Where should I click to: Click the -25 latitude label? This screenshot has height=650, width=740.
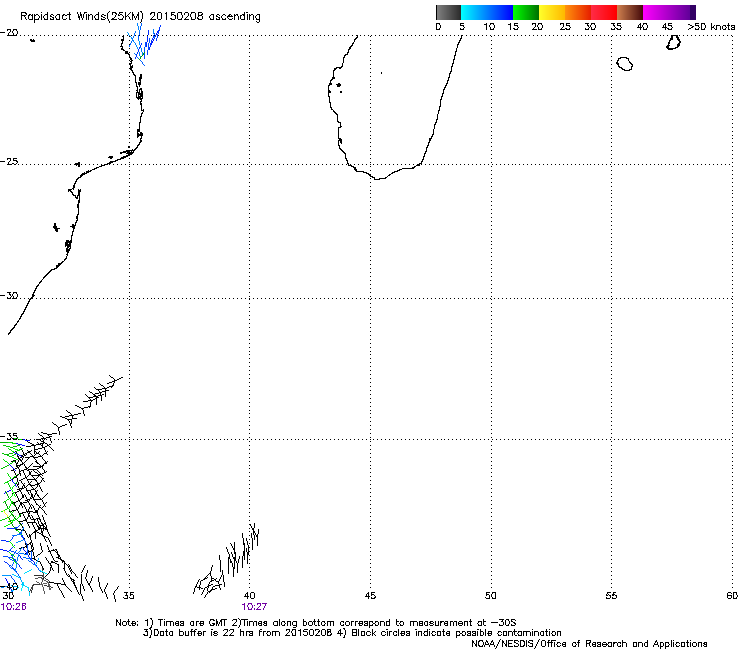point(9,162)
